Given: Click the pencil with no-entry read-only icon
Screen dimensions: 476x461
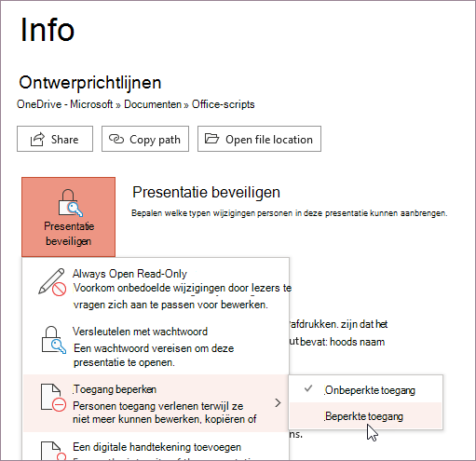Looking at the screenshot, I should pos(52,282).
